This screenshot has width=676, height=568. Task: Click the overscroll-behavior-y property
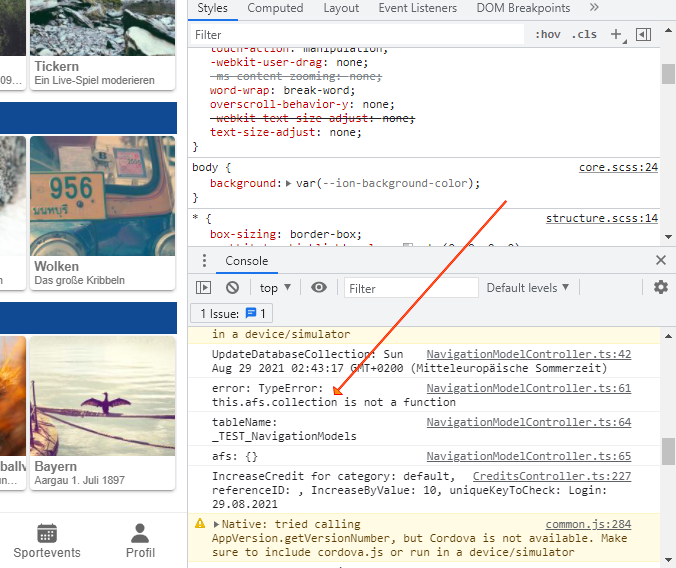click(x=279, y=104)
